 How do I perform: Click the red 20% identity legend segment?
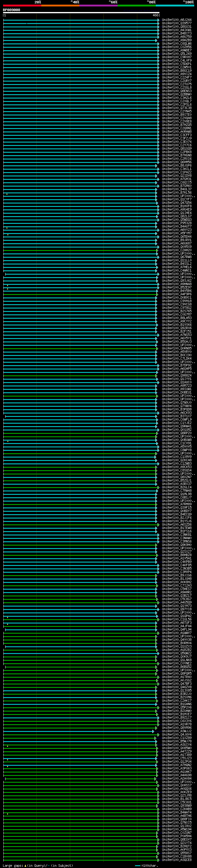[22, 6]
